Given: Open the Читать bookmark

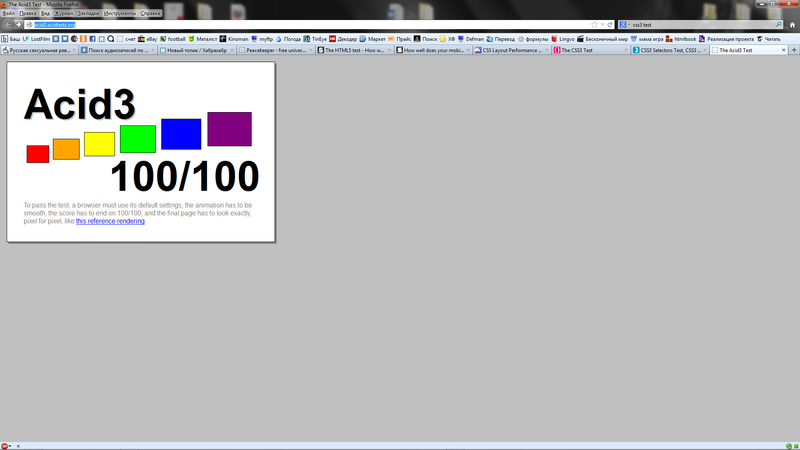Looking at the screenshot, I should 768,39.
